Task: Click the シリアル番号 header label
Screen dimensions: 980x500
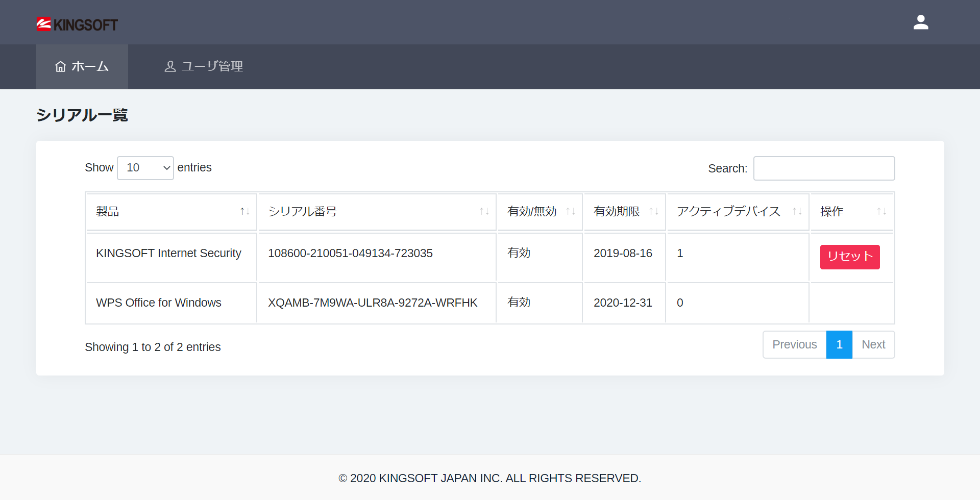Action: (302, 211)
